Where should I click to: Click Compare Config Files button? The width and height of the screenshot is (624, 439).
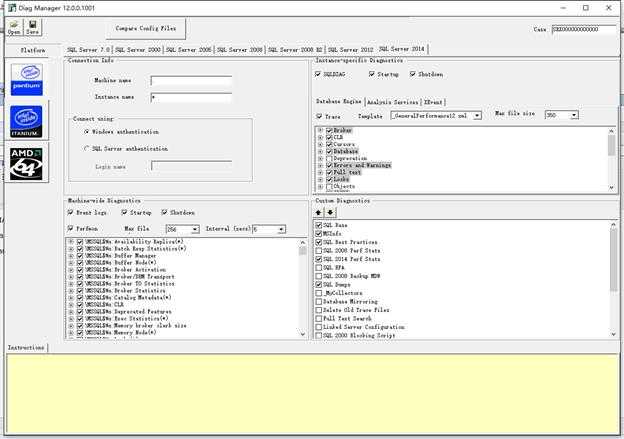146,28
